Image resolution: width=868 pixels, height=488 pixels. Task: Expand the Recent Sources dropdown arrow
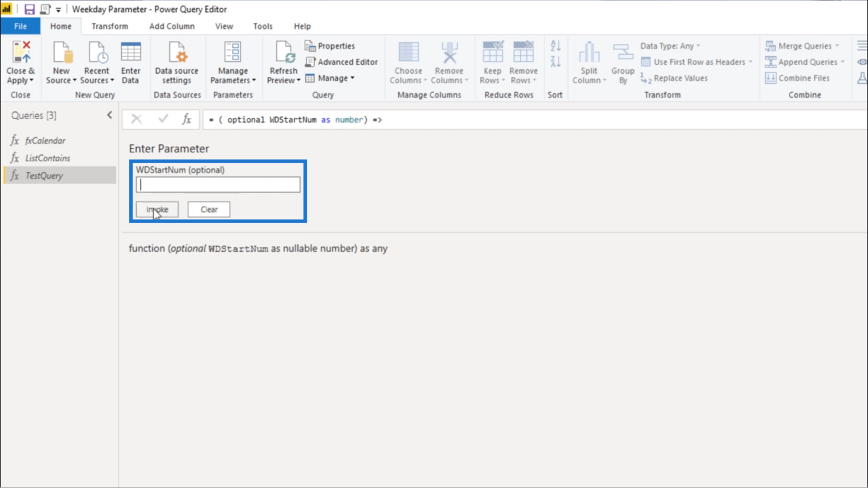(x=112, y=81)
